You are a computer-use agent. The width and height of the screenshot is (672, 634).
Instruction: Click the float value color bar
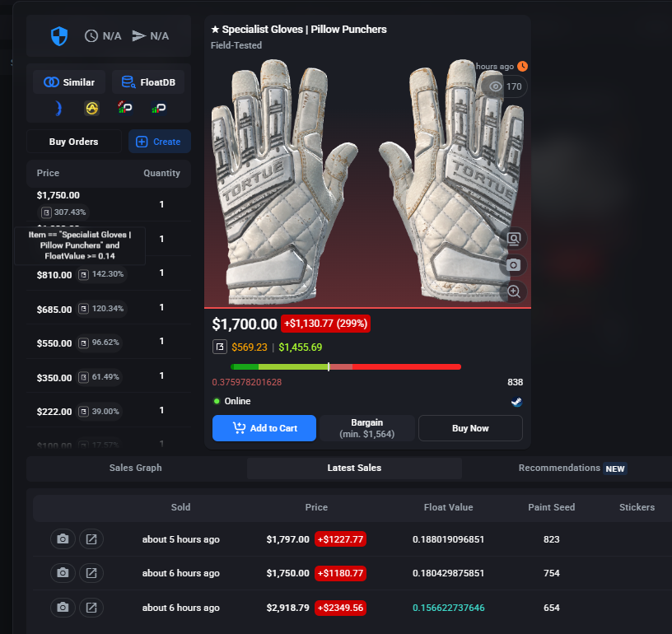[345, 366]
